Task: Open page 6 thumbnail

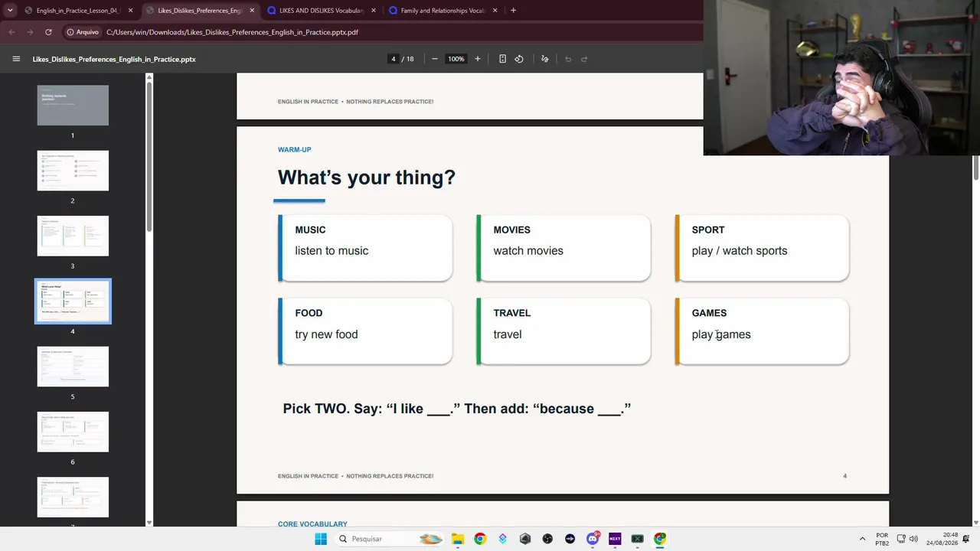Action: pos(73,432)
